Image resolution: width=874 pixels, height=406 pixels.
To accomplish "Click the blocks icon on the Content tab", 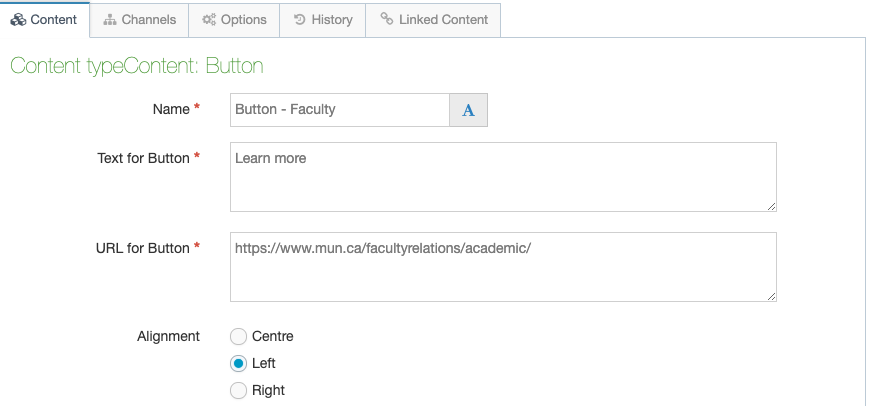I will pos(18,20).
